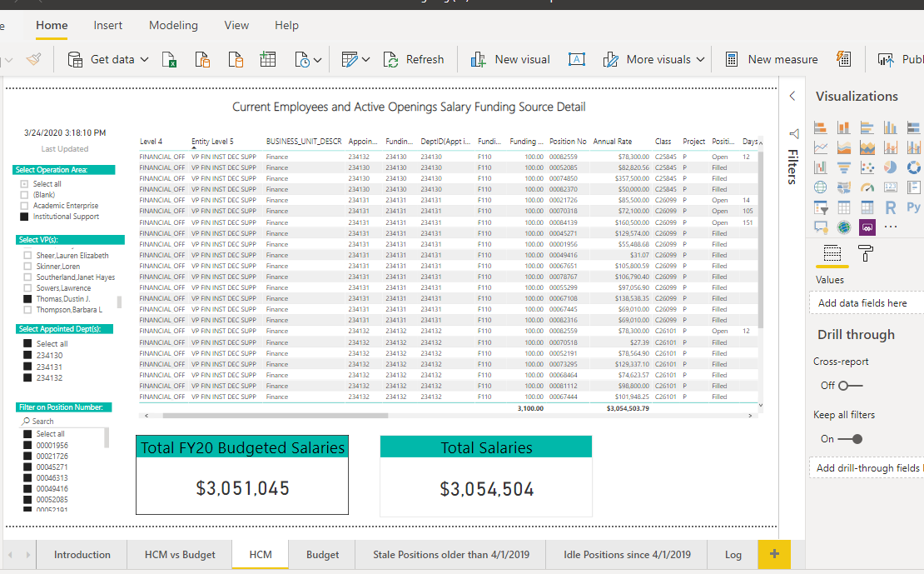Click the text box icon in ribbon
Viewport: 924px width, 574px height.
point(576,60)
